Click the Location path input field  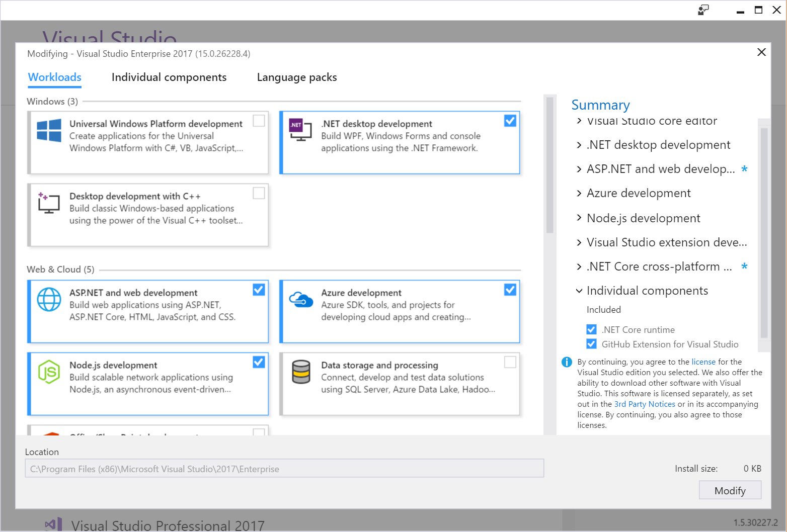tap(284, 469)
